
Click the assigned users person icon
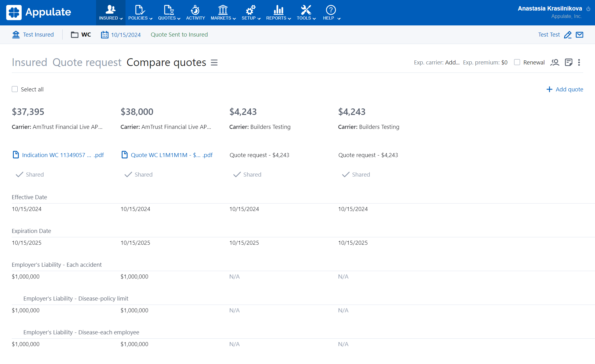coord(555,62)
